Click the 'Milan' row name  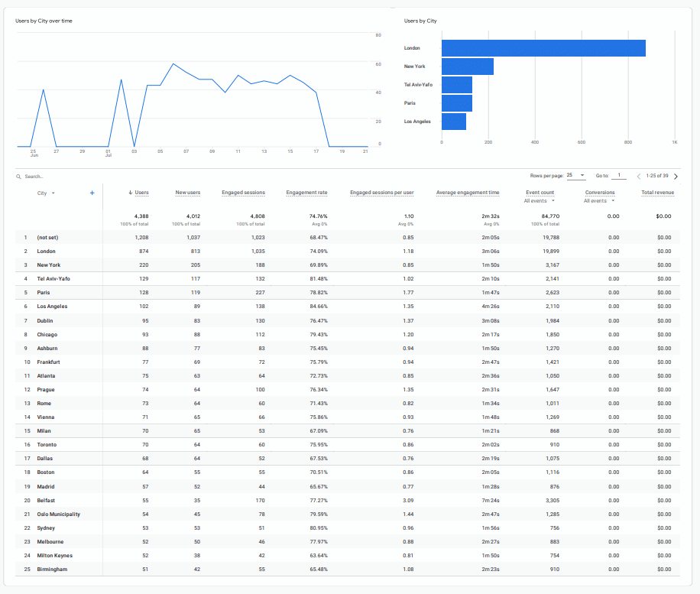(44, 431)
